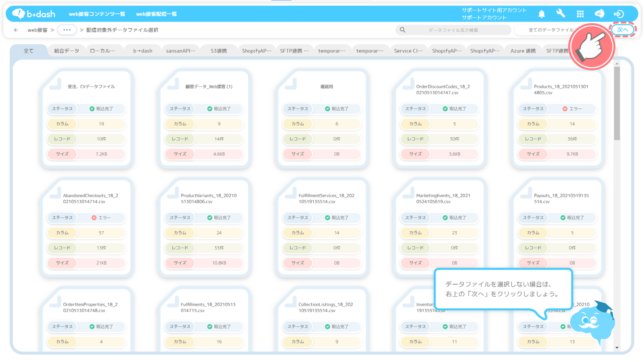
Task: Select the AbandonedCheckouts csv card
Action: coord(86,227)
